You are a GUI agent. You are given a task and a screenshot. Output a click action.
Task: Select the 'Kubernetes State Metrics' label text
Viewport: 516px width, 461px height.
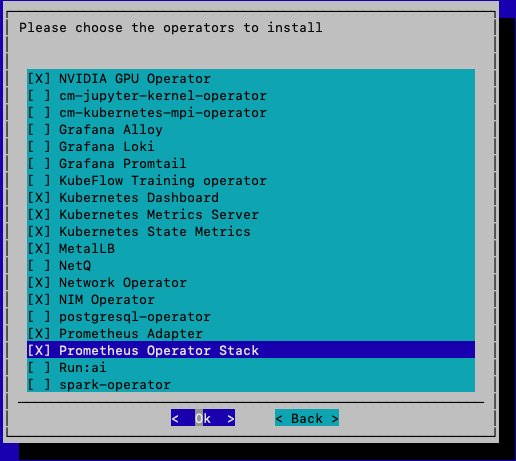(155, 232)
